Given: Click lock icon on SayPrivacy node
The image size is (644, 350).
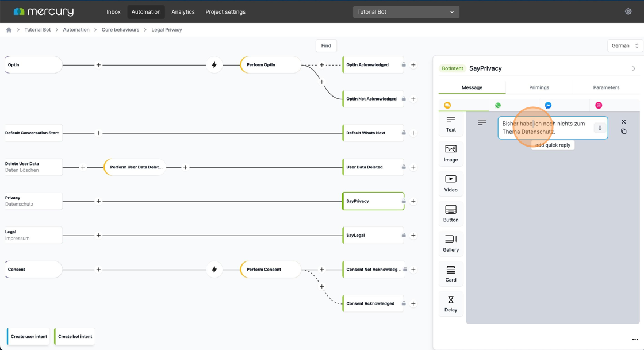Looking at the screenshot, I should point(403,201).
